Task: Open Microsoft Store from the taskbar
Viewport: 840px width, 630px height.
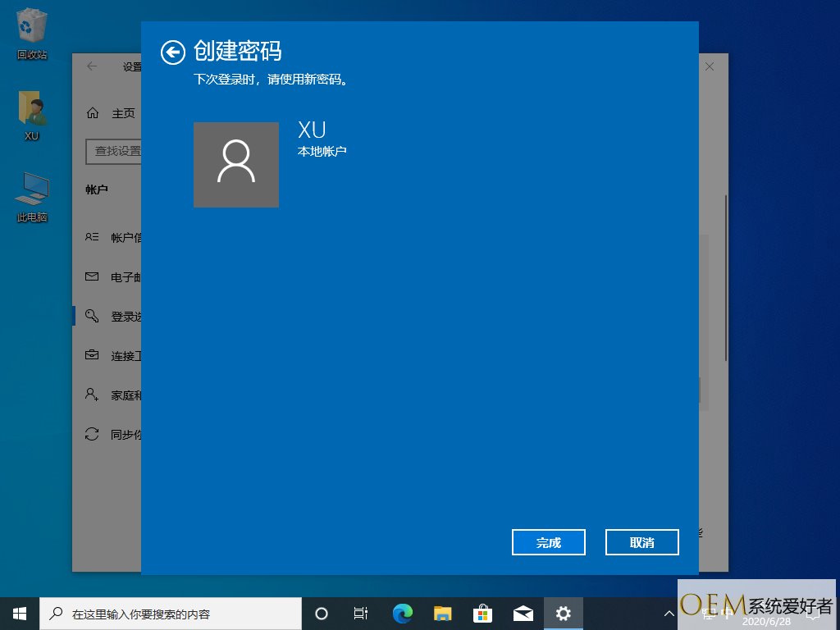Action: [x=482, y=613]
